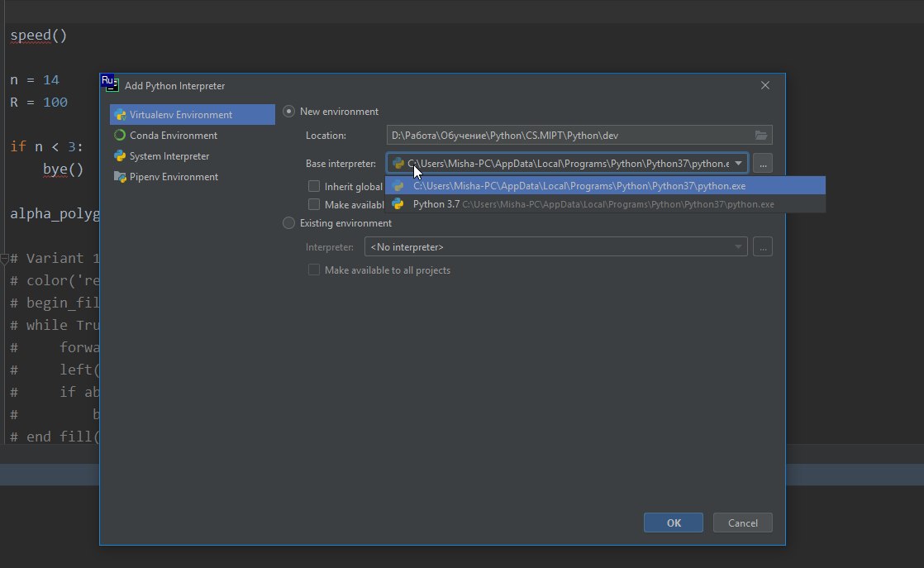Screen dimensions: 924x568
Task: Confirm with the OK button
Action: [674, 523]
